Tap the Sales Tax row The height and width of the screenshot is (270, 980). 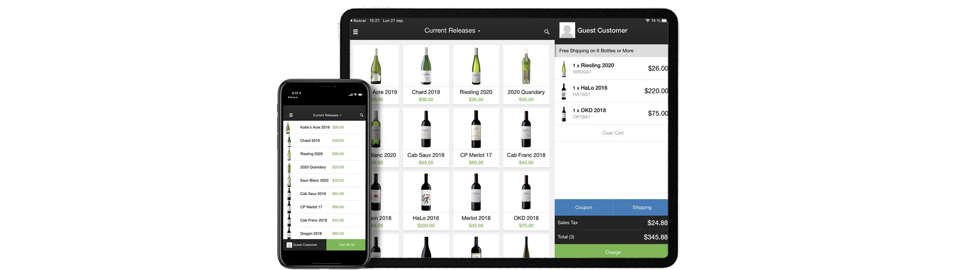(611, 223)
